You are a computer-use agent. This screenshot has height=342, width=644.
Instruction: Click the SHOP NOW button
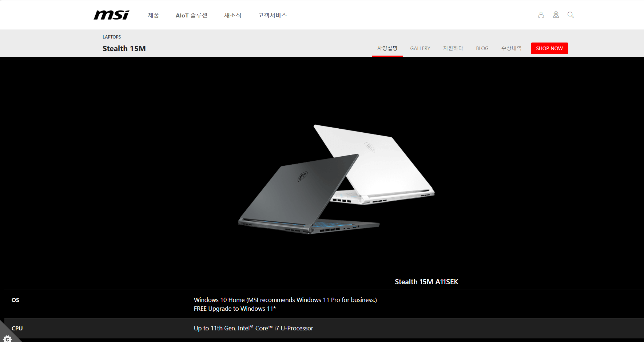pos(549,48)
